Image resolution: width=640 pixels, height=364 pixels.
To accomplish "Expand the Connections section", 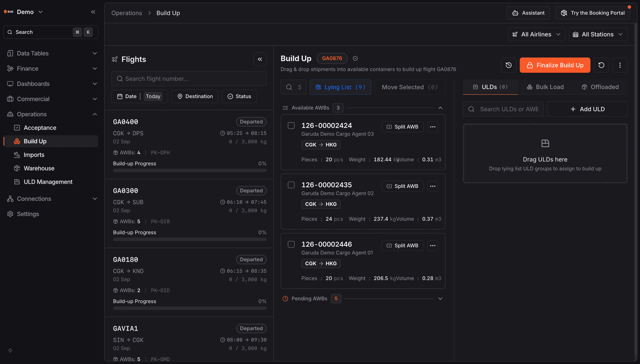I will 52,199.
